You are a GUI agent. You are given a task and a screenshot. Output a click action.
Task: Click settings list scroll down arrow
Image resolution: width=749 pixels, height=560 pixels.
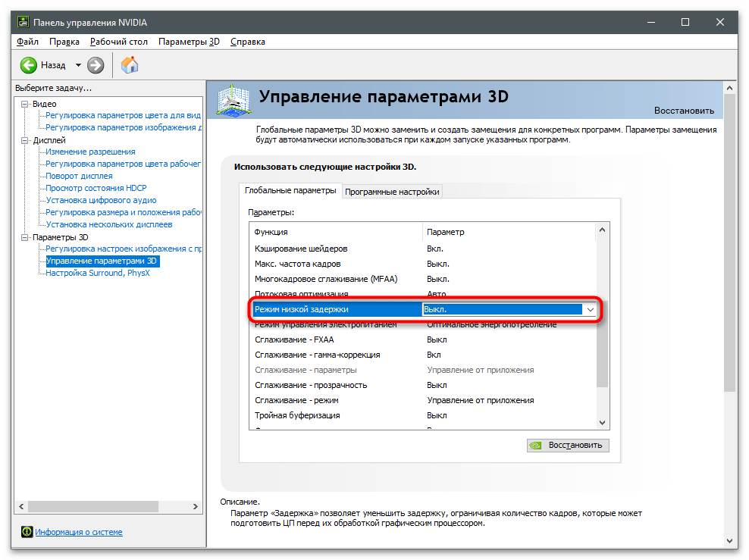pyautogui.click(x=603, y=423)
